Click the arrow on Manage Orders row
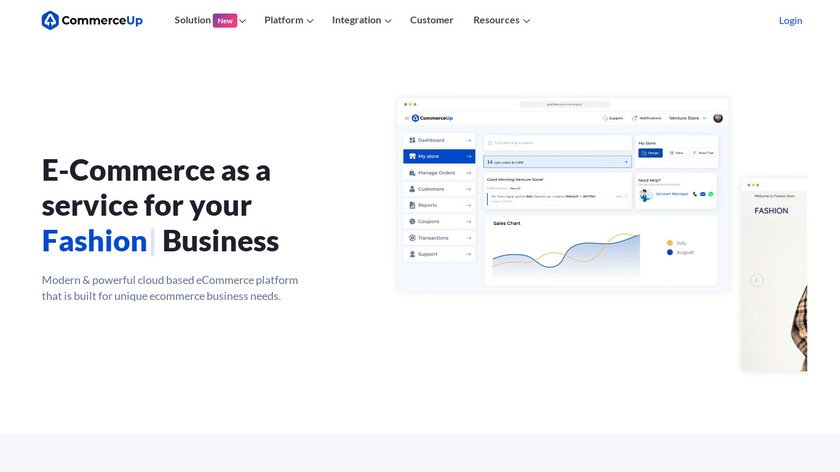 click(x=468, y=173)
